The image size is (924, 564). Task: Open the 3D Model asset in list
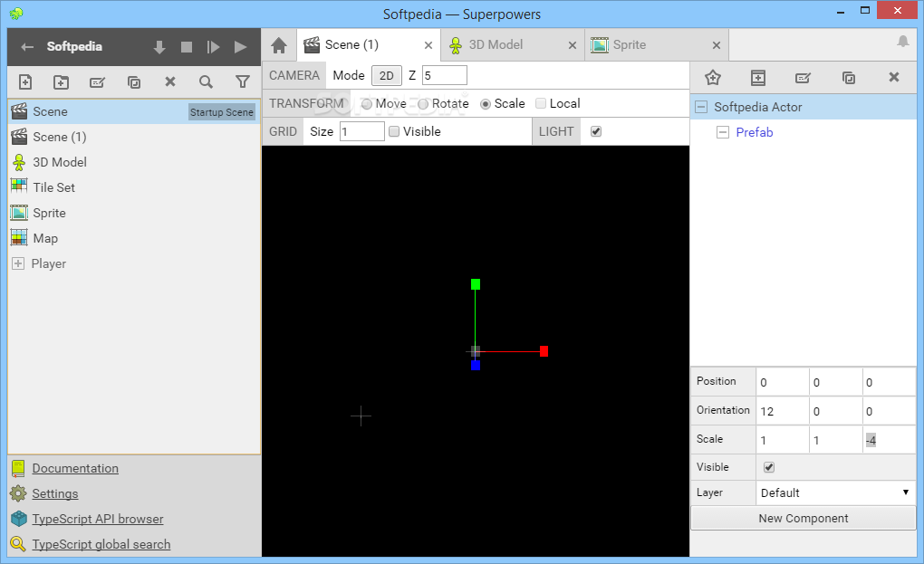click(134, 162)
